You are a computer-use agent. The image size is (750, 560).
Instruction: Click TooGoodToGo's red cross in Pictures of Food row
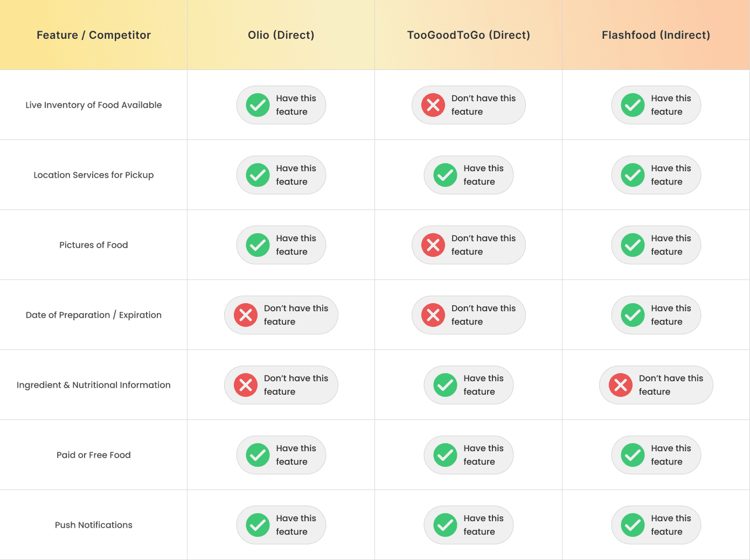tap(433, 245)
